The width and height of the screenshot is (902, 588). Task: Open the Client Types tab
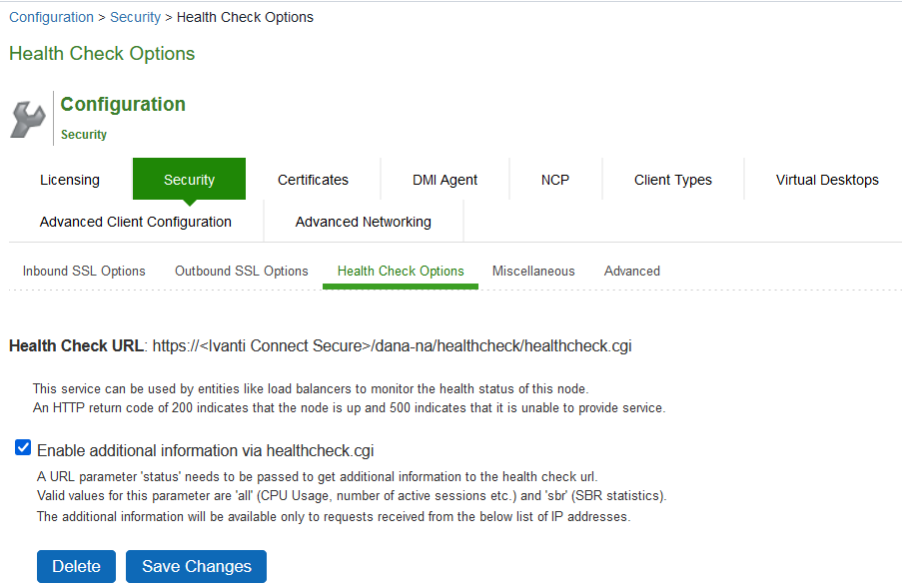[672, 180]
